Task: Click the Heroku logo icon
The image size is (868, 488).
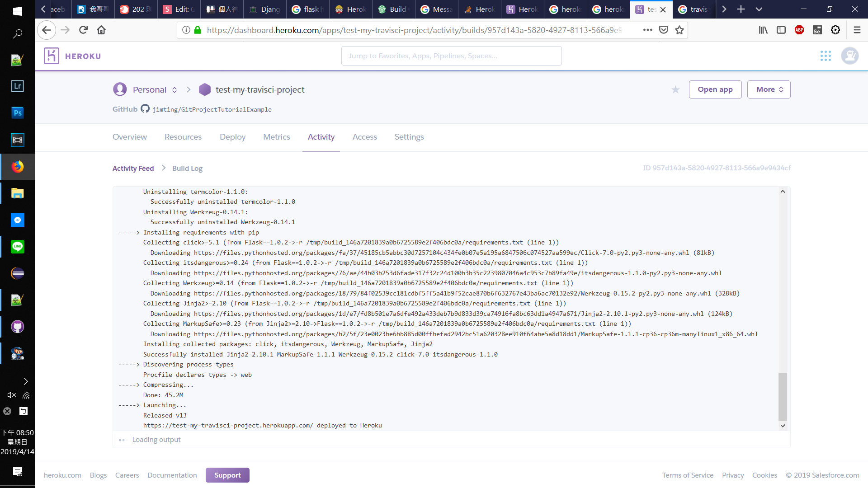Action: coord(52,56)
